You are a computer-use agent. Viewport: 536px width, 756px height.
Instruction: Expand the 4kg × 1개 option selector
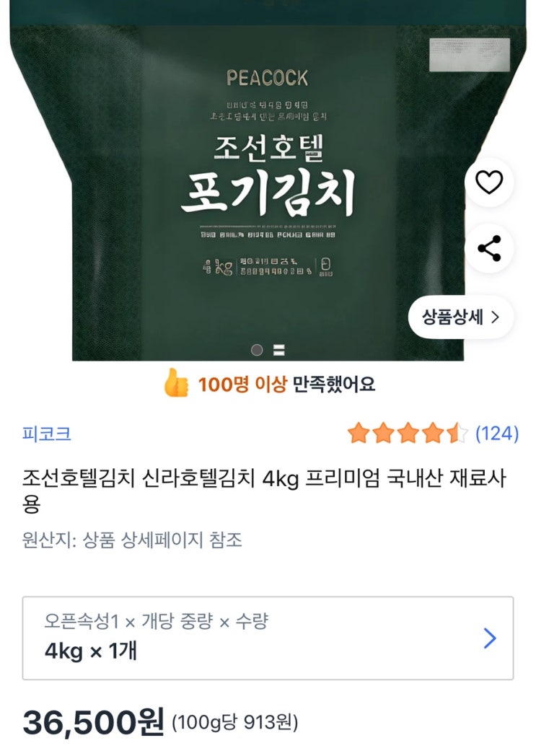click(268, 638)
